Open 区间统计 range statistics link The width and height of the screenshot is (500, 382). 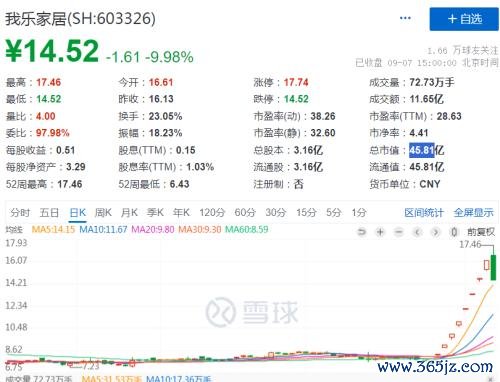coord(424,212)
